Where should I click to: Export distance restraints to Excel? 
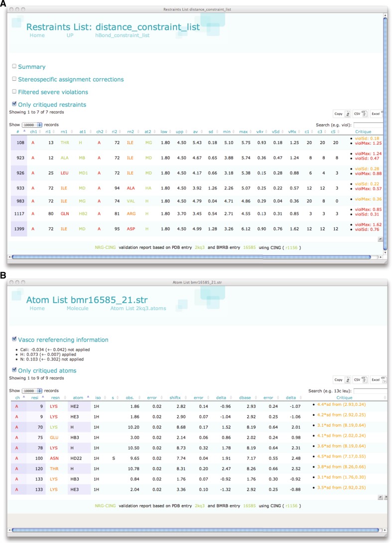[x=376, y=114]
